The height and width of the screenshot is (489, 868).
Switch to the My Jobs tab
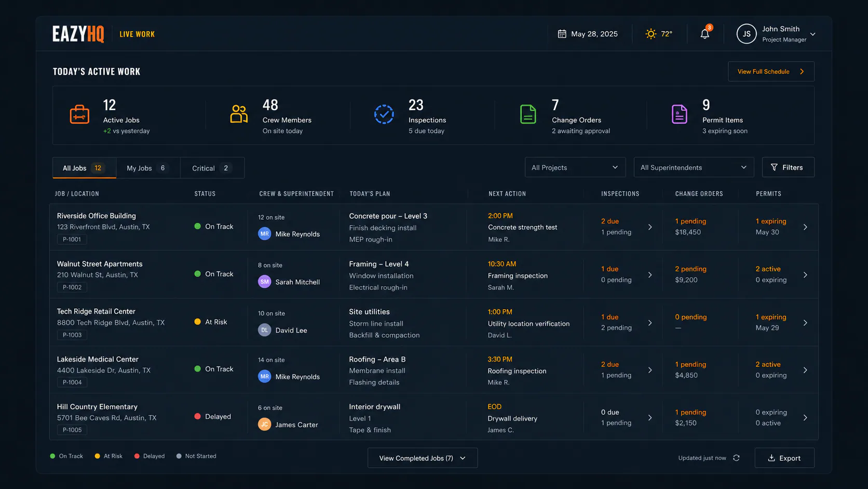[148, 168]
